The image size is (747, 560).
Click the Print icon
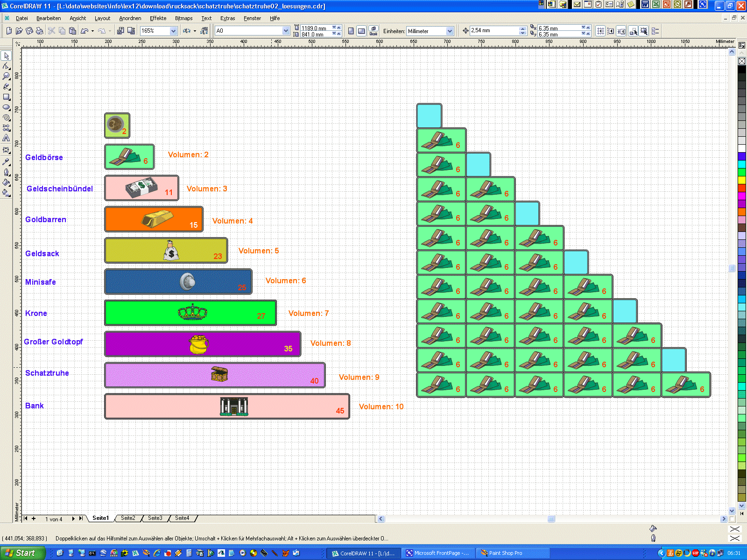click(40, 31)
